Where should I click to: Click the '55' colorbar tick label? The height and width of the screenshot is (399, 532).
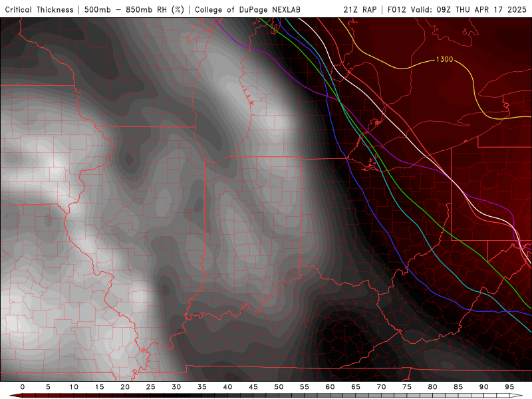(305, 387)
